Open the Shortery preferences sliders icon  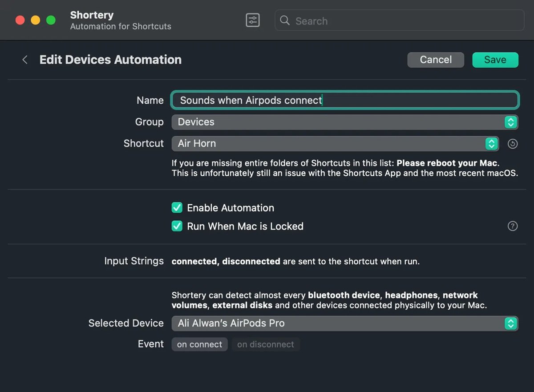252,20
